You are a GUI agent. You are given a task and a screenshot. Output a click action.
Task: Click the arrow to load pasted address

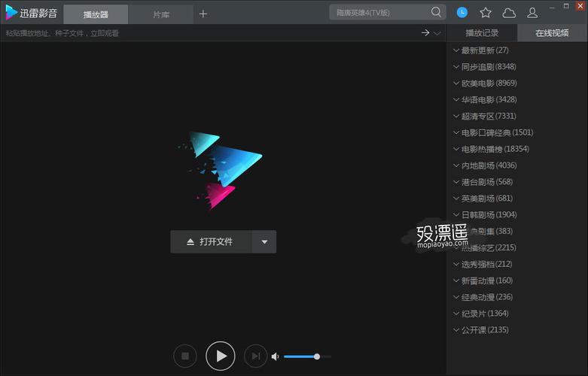click(x=425, y=33)
